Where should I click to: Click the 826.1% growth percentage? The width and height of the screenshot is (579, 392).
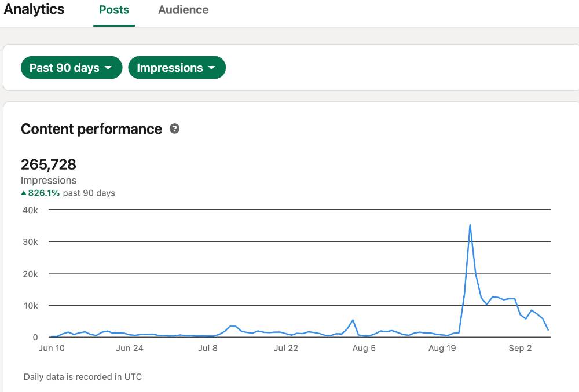[x=44, y=193]
